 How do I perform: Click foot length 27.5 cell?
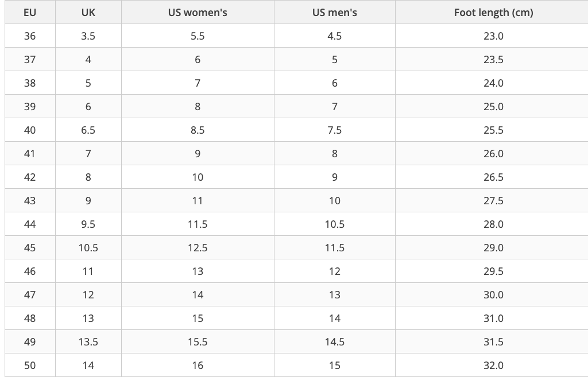pos(493,200)
